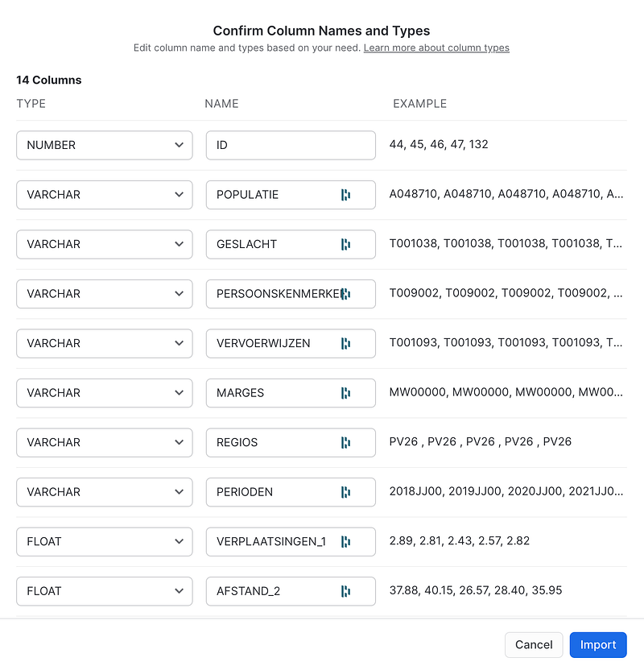The width and height of the screenshot is (644, 666).
Task: Click the icon inside the VERPLAATSINGEN_1 name field
Action: (x=345, y=541)
